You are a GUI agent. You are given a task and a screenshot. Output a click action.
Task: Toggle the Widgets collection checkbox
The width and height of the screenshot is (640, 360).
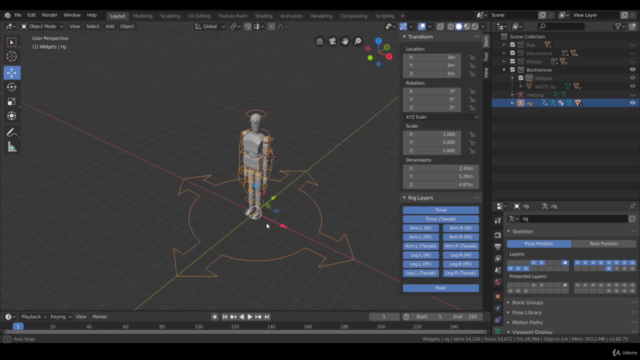tap(521, 78)
